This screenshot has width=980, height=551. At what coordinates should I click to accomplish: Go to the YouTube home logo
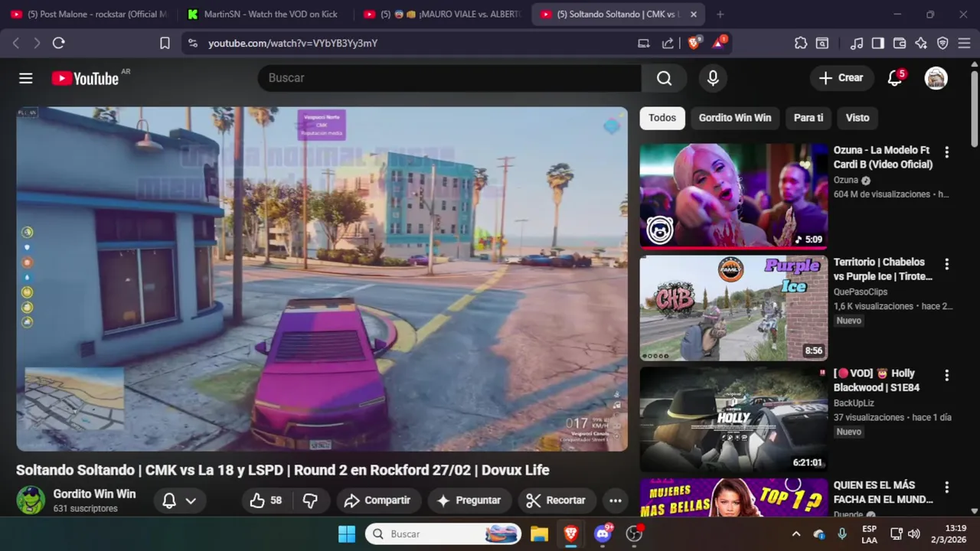pyautogui.click(x=85, y=78)
